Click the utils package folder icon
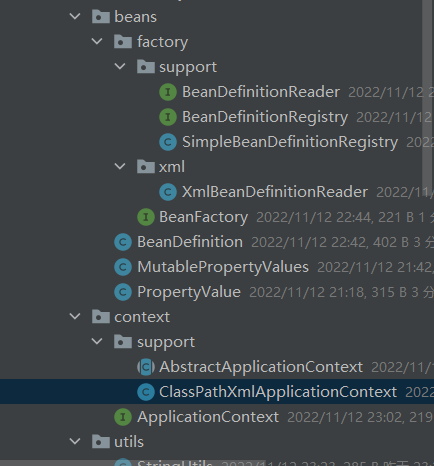 (101, 442)
